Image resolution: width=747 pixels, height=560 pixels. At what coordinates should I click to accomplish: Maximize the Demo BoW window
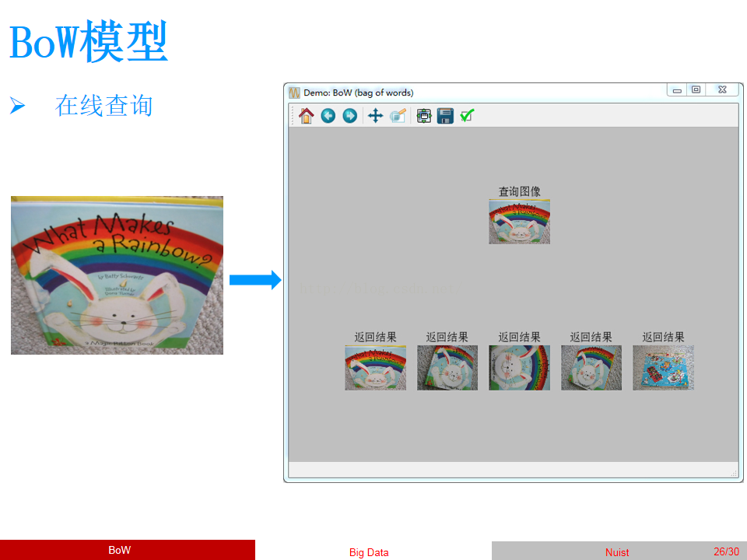696,89
